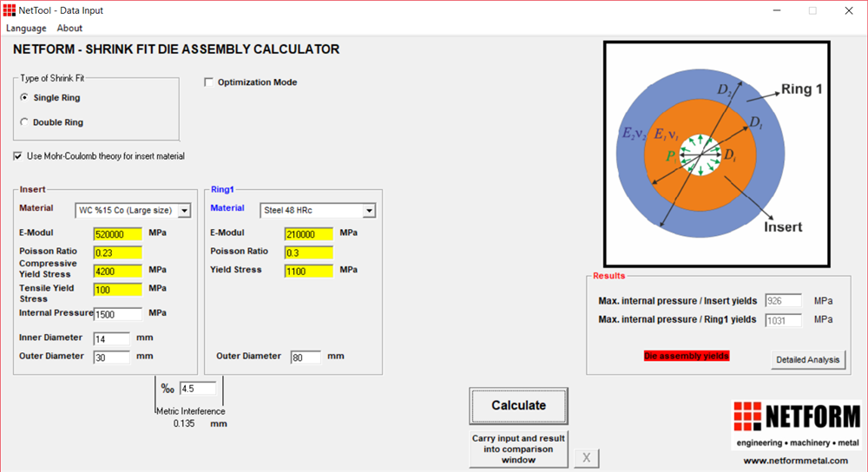Click the Ring1 Yield Stress field
The width and height of the screenshot is (868, 472).
click(308, 271)
